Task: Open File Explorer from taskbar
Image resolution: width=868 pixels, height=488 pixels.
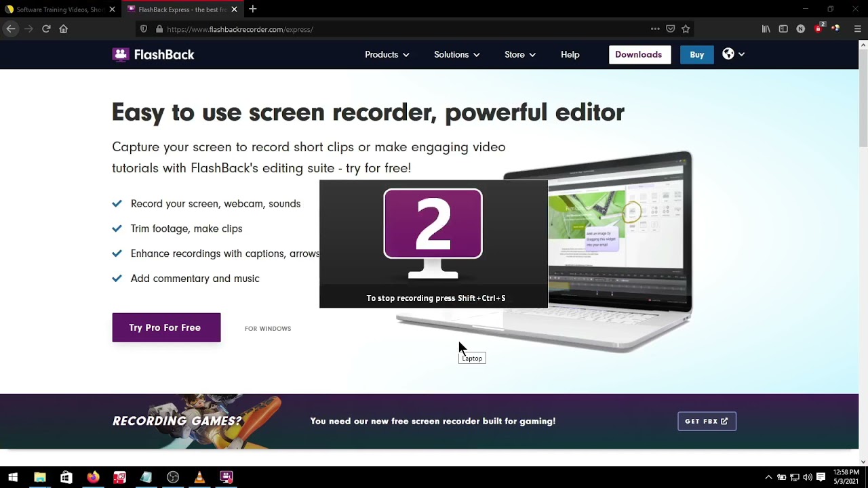Action: [40, 477]
